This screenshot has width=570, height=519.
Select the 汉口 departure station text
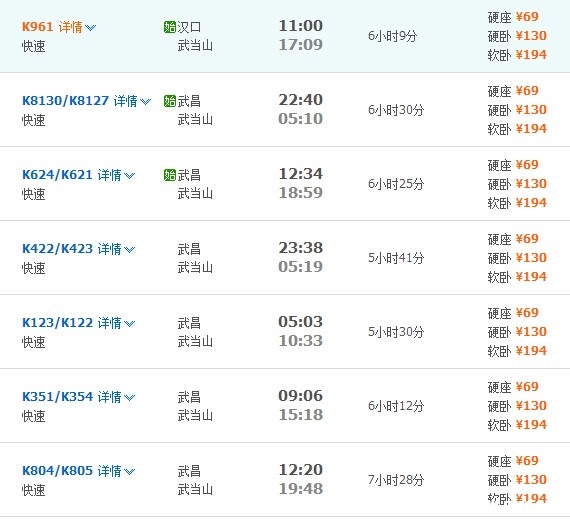pos(189,27)
